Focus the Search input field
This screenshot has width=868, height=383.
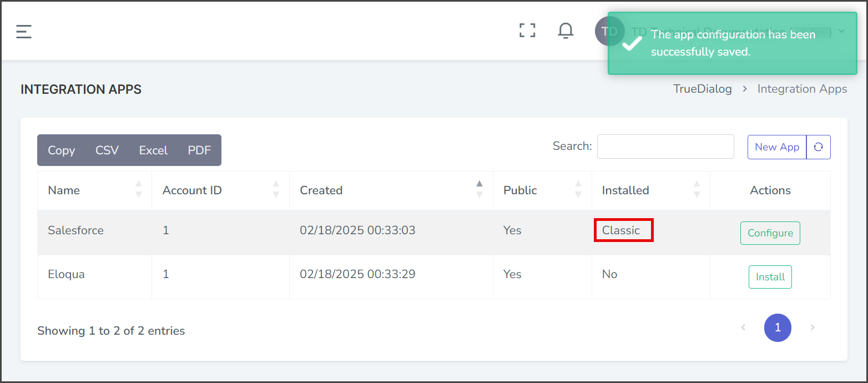tap(665, 147)
